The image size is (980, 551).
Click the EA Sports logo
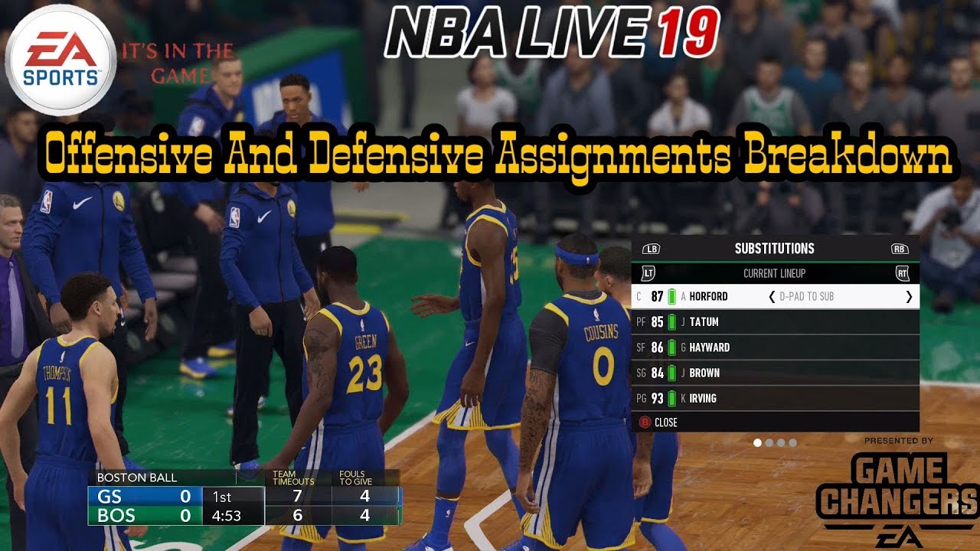(x=60, y=59)
